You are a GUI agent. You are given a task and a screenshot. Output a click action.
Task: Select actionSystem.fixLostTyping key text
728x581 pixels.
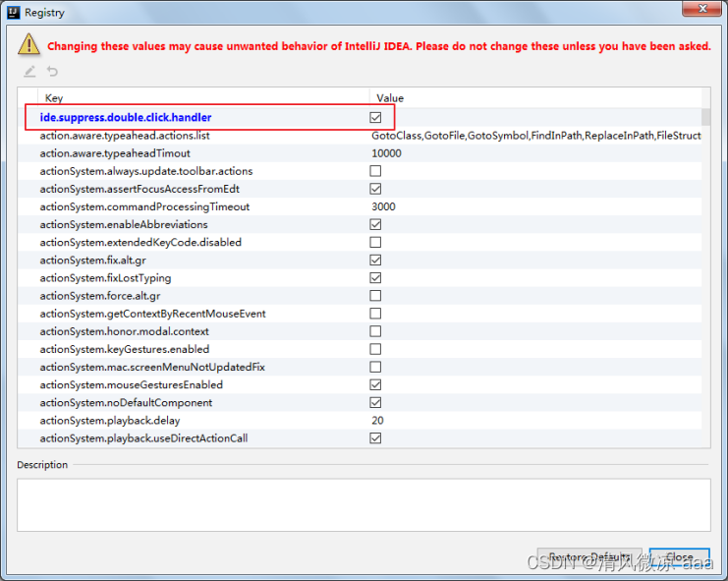coord(105,278)
